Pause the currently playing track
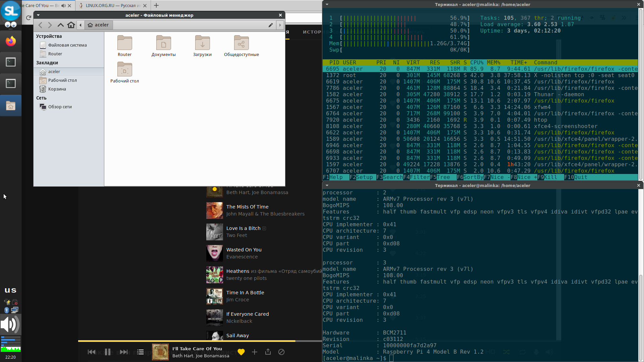Viewport: 644px width, 362px height. (x=108, y=352)
